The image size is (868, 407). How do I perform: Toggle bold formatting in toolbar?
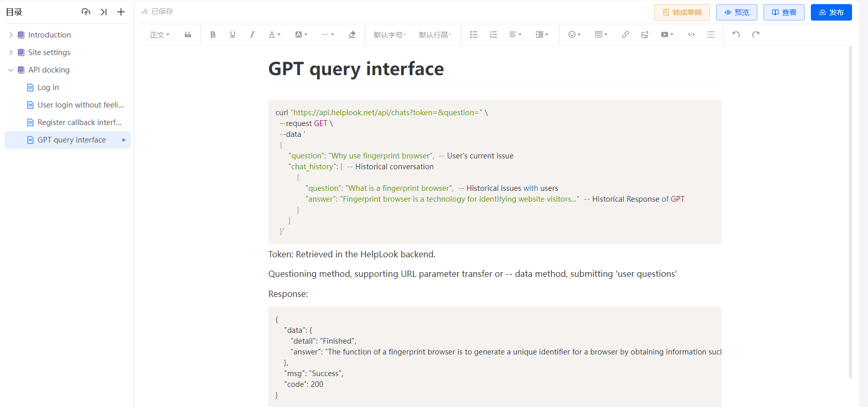point(213,34)
